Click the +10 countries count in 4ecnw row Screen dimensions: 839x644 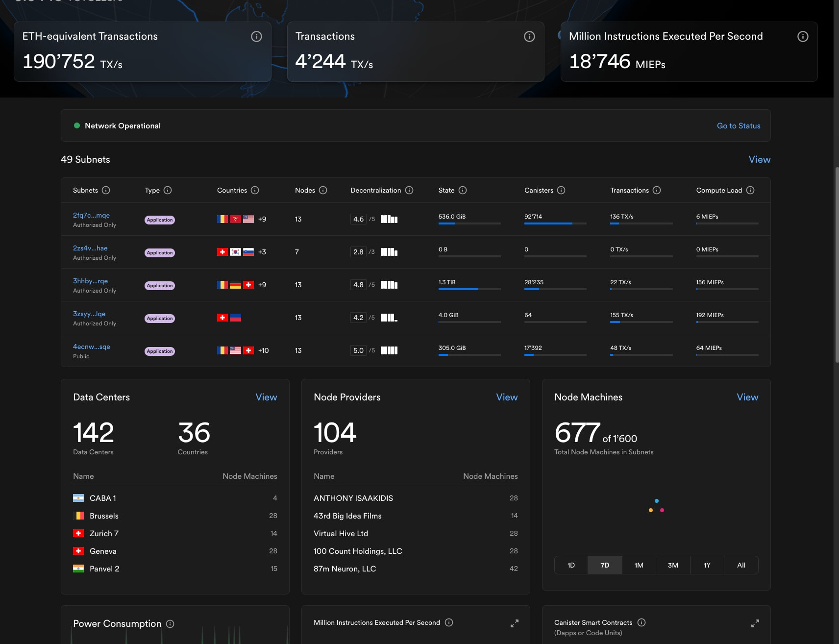[263, 350]
